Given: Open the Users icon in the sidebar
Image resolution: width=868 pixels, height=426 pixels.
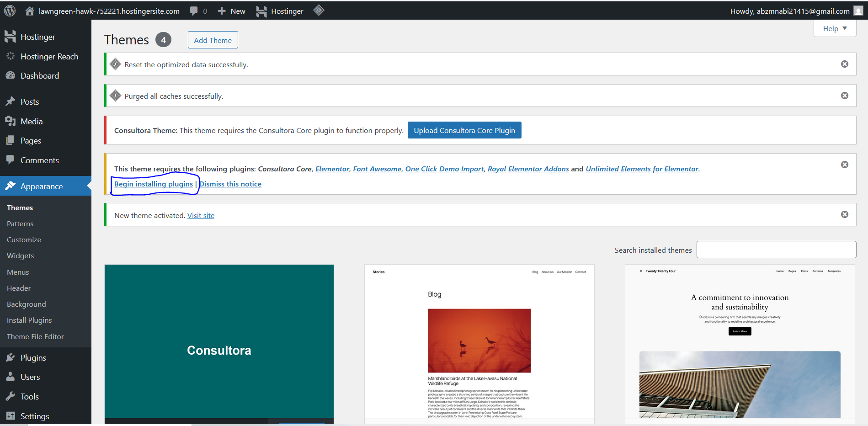Looking at the screenshot, I should pos(11,377).
